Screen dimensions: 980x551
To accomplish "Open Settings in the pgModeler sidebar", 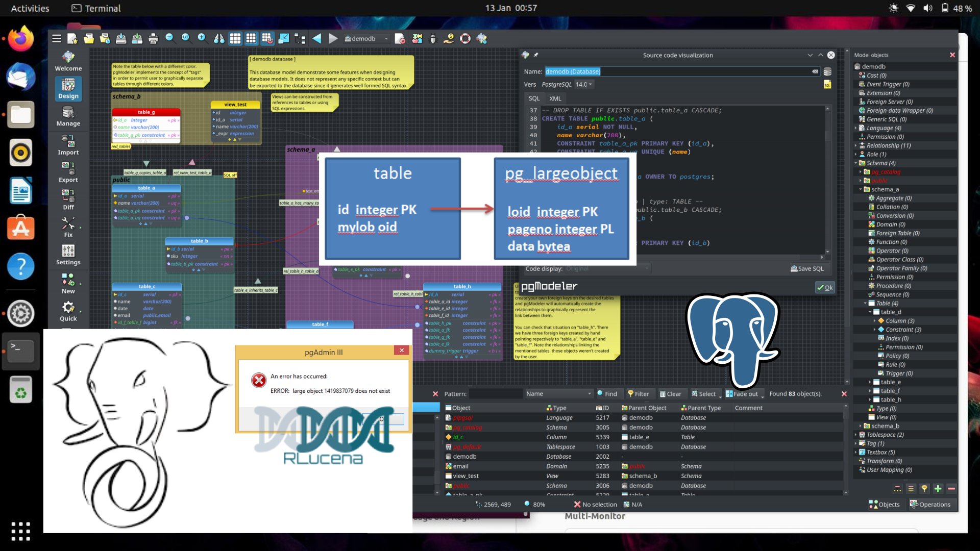I will [x=68, y=255].
